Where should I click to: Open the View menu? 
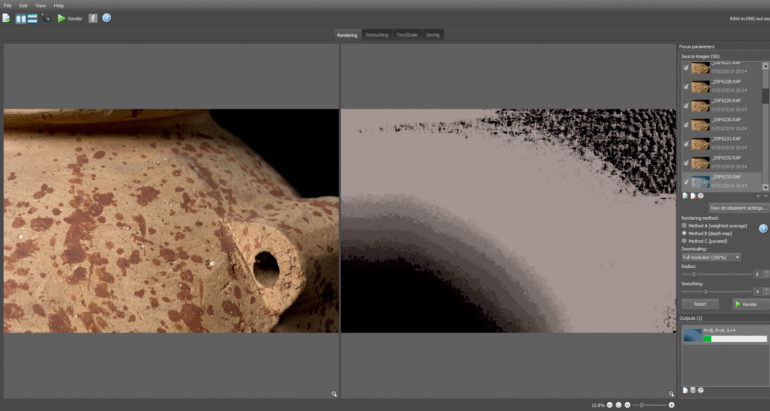point(41,5)
